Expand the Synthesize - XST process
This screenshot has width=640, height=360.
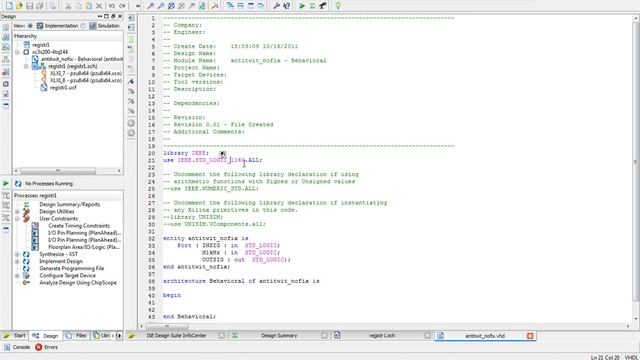(x=17, y=254)
